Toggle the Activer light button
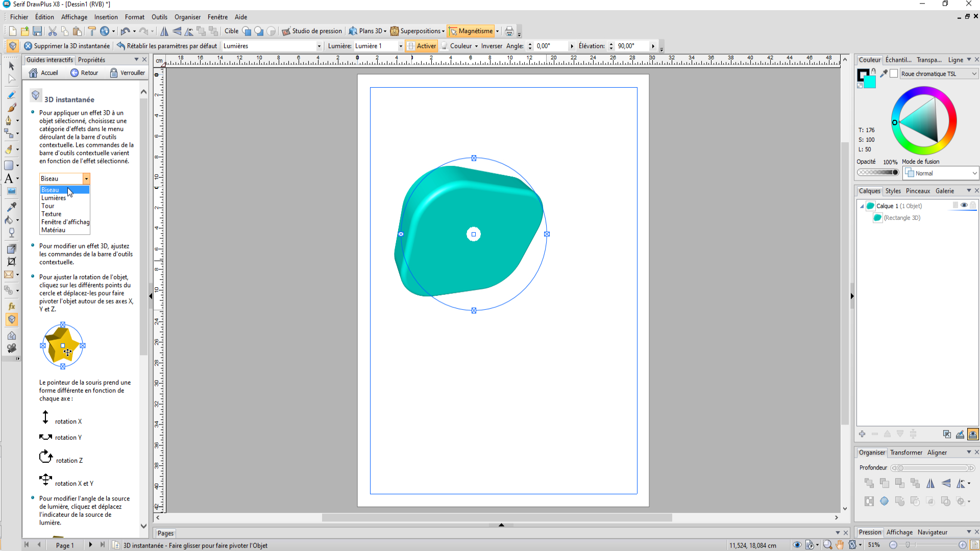The height and width of the screenshot is (551, 980). click(422, 46)
